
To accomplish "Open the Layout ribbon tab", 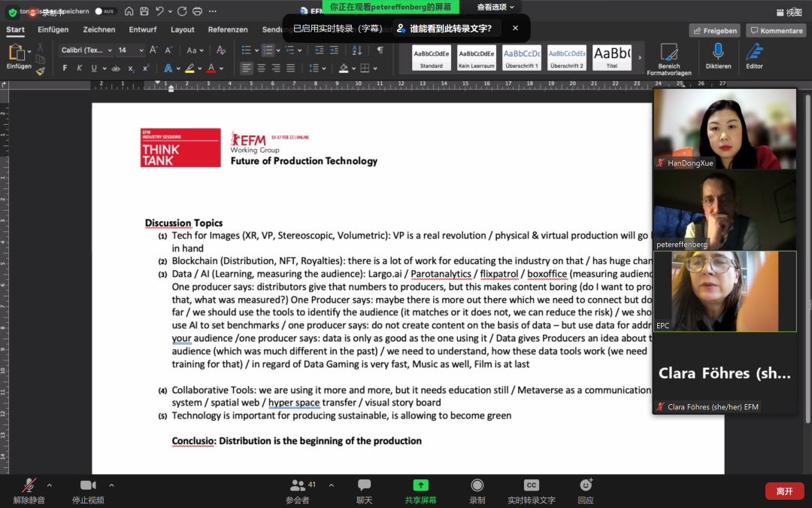I will pyautogui.click(x=182, y=29).
